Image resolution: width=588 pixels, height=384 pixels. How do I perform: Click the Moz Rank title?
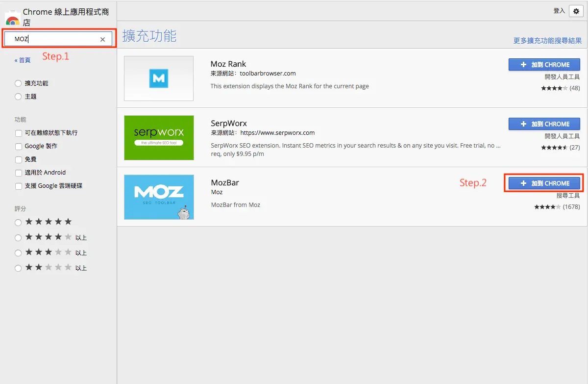click(228, 64)
